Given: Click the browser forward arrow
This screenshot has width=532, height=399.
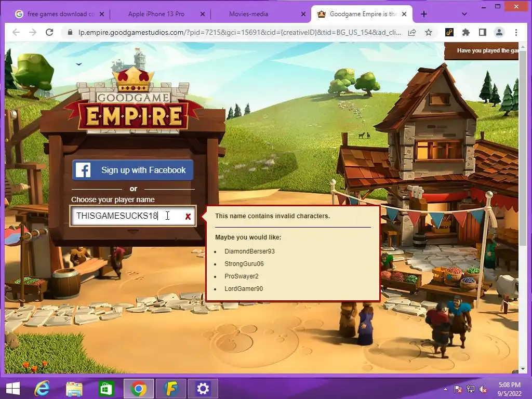Looking at the screenshot, I should [x=33, y=32].
